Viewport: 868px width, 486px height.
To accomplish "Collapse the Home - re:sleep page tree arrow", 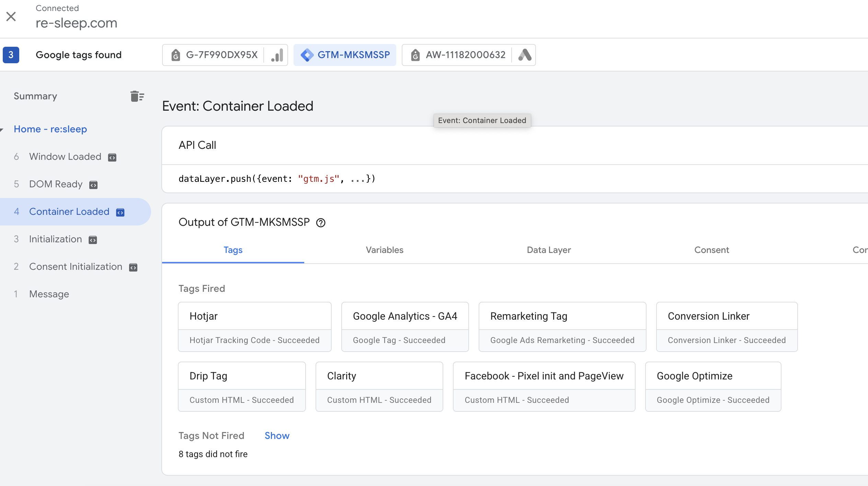I will pos(2,130).
